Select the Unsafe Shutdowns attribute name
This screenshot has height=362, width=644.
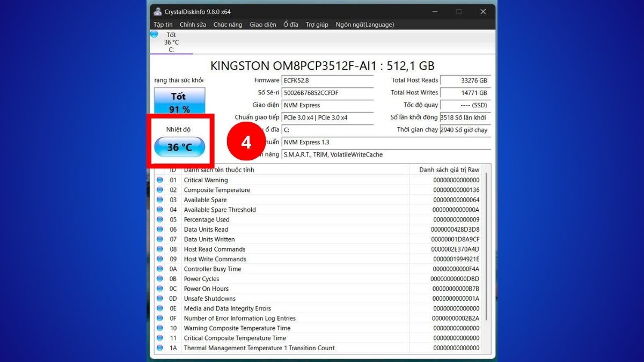pyautogui.click(x=209, y=298)
